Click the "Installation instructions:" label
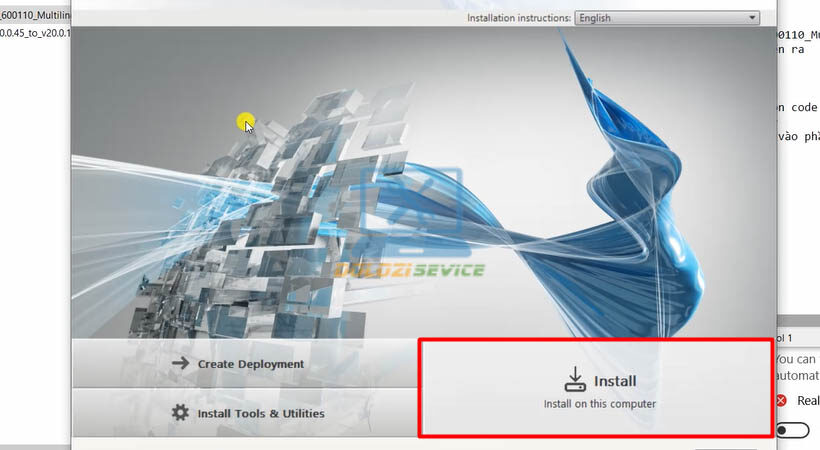The height and width of the screenshot is (450, 820). pos(518,18)
